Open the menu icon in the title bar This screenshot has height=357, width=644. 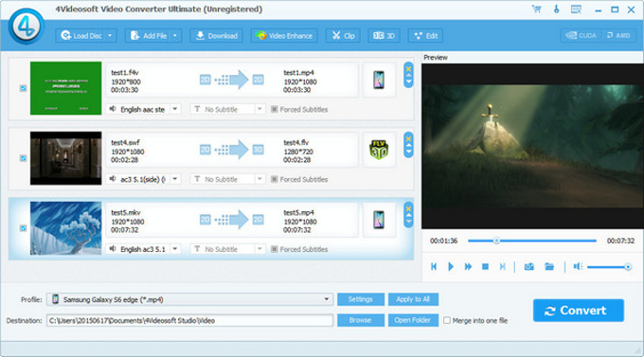(x=576, y=9)
